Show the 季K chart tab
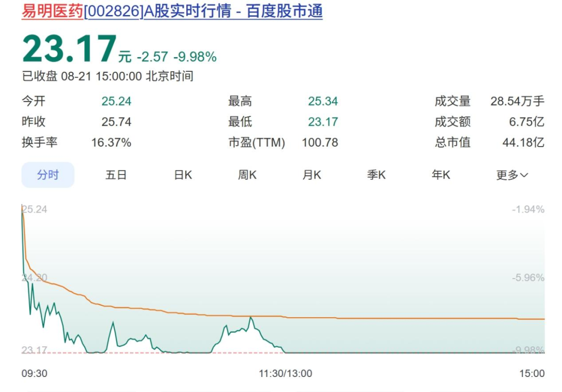 376,175
